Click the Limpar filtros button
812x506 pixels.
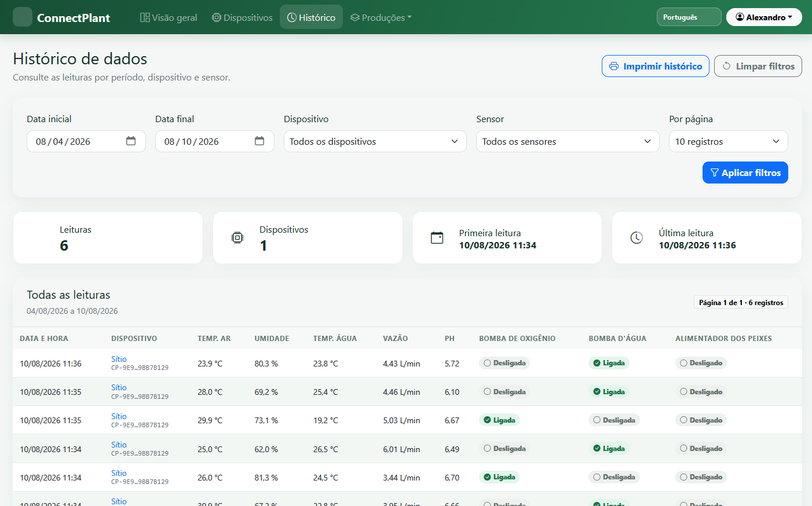pos(758,66)
